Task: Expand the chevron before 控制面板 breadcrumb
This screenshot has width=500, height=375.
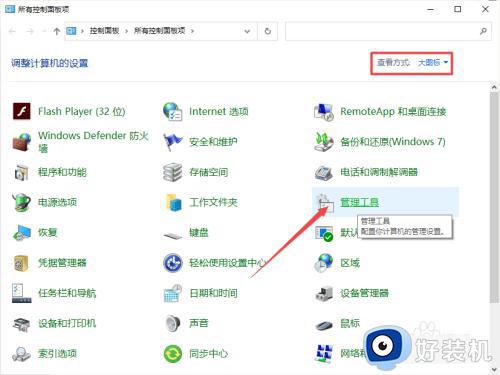Action: (82, 31)
